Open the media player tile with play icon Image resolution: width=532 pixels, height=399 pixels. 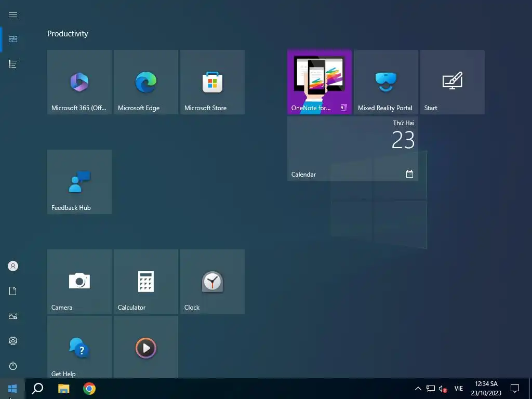146,347
